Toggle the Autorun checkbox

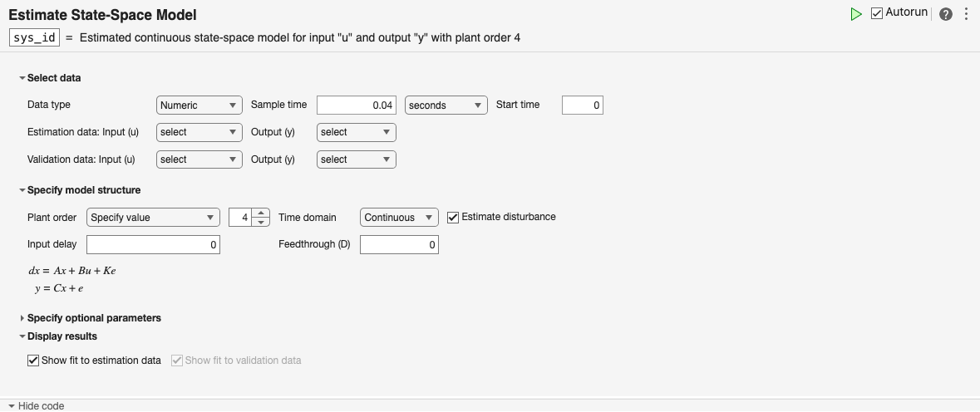click(x=877, y=13)
